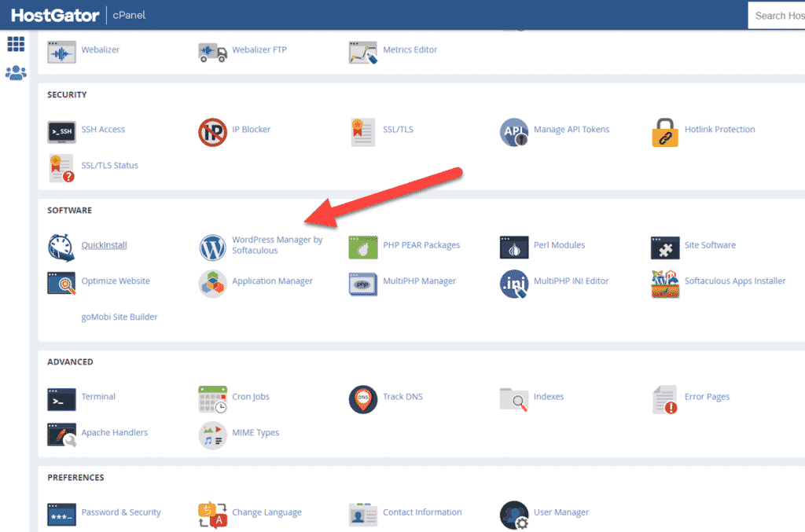Open the Contact Information link
The image size is (805, 532).
pyautogui.click(x=422, y=512)
